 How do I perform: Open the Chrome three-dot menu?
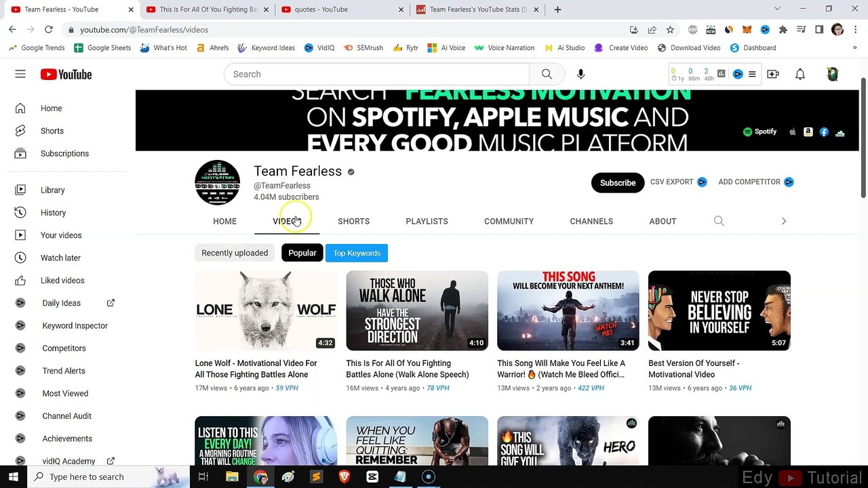pos(855,30)
